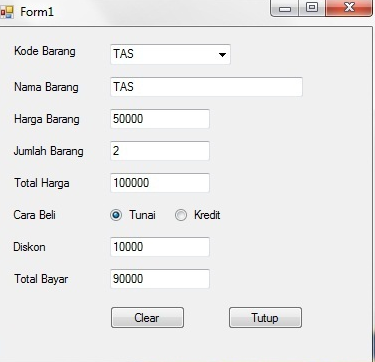Click the Clear button
Viewport: 375px width, 362px height.
pos(147,318)
